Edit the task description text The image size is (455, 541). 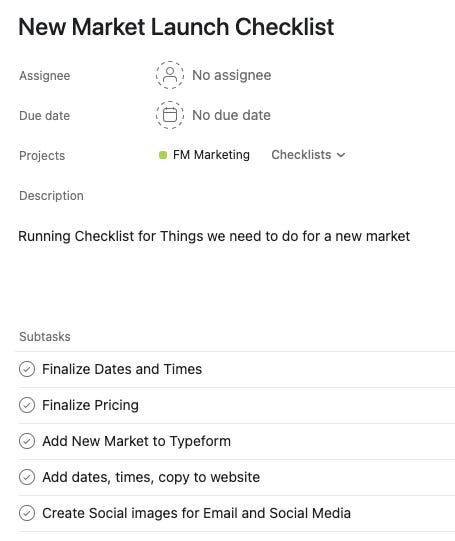pos(214,236)
